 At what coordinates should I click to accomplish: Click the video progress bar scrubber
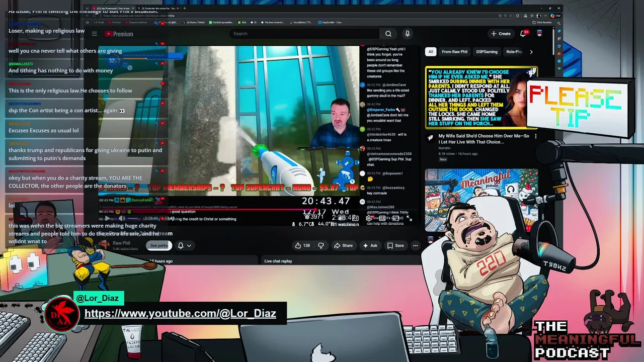pyautogui.click(x=314, y=210)
